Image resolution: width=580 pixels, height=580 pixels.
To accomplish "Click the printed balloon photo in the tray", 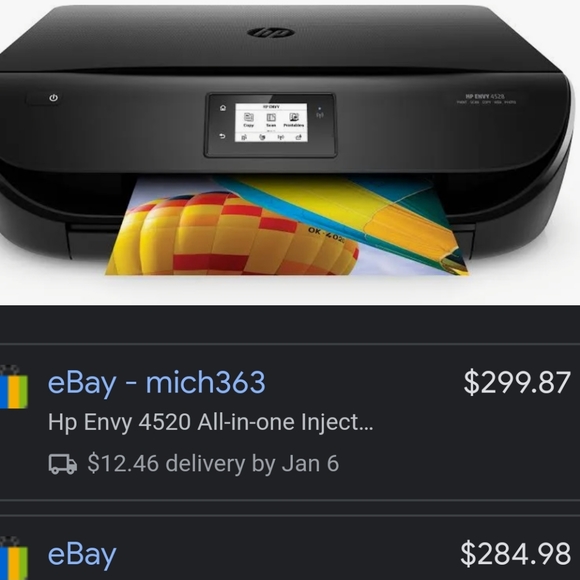I will (x=287, y=225).
